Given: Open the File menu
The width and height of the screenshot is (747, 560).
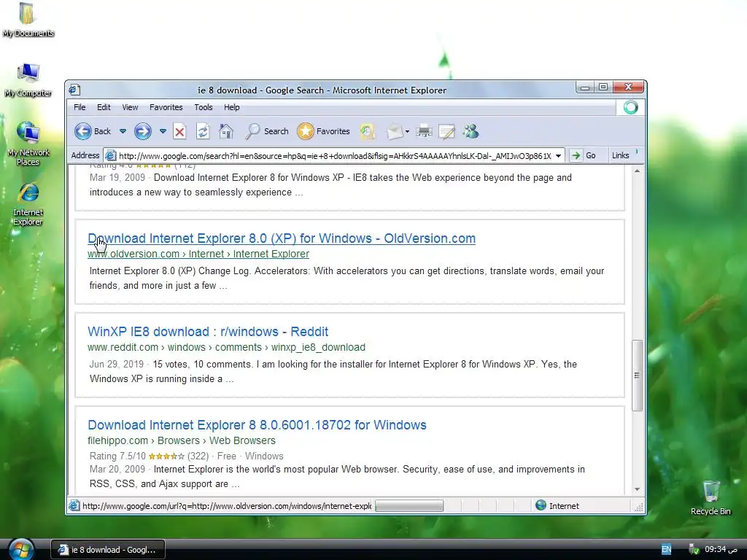Looking at the screenshot, I should click(80, 107).
